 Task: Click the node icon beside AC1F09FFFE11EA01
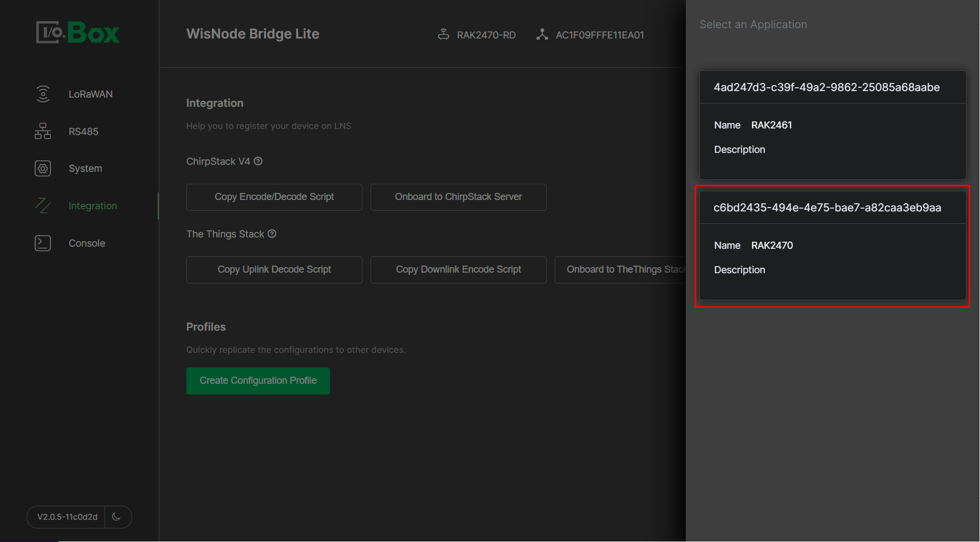[x=542, y=35]
